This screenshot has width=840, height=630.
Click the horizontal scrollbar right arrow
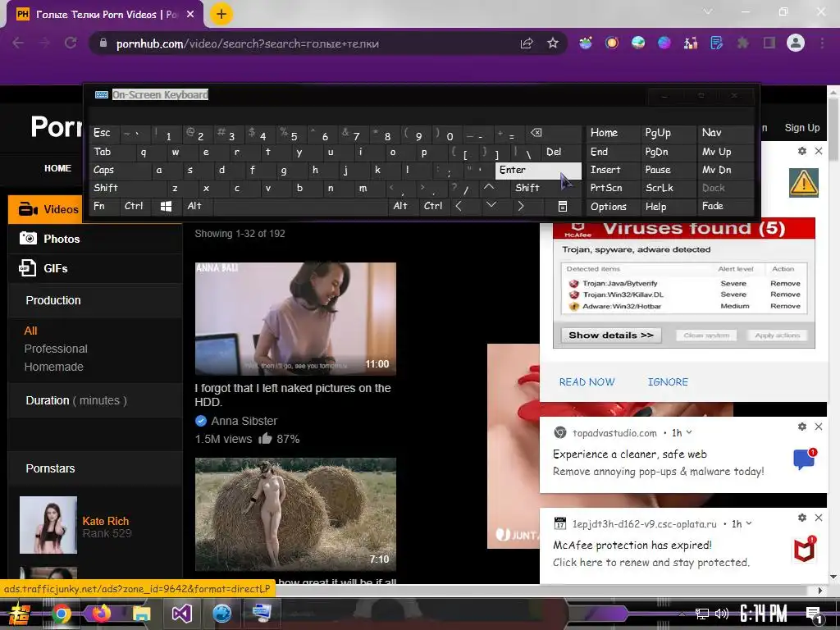(x=820, y=591)
